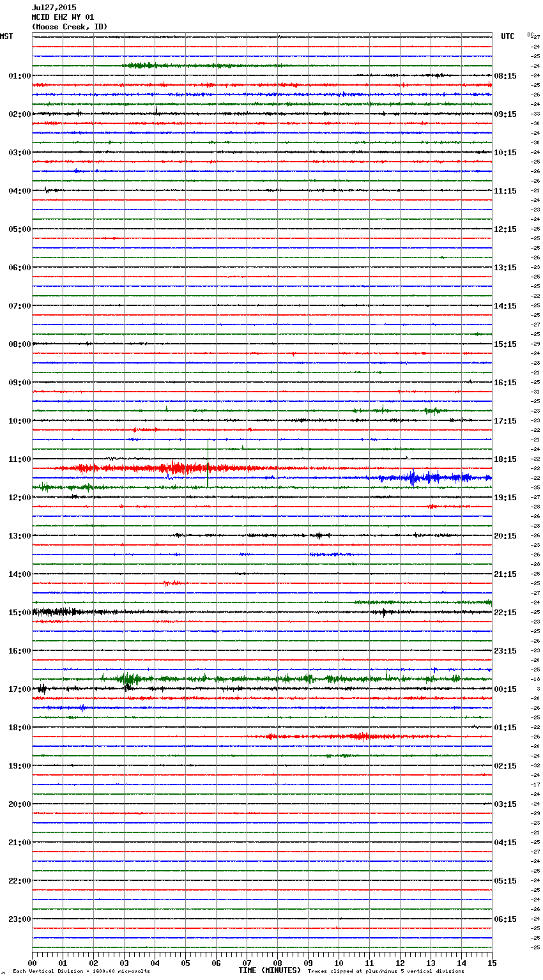Screen dimensions: 543x980
Task: Click minute 15 on the bottom axis
Action: point(492,963)
